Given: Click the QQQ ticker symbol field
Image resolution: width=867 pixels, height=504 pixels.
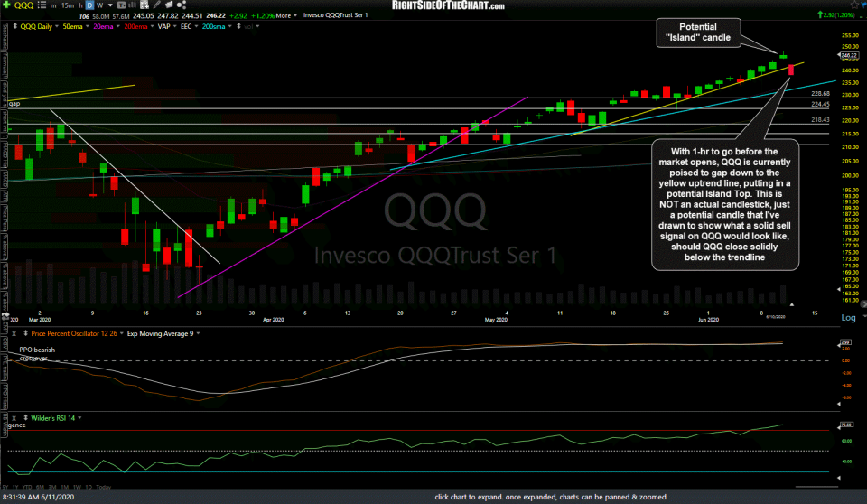Looking at the screenshot, I should (x=23, y=5).
